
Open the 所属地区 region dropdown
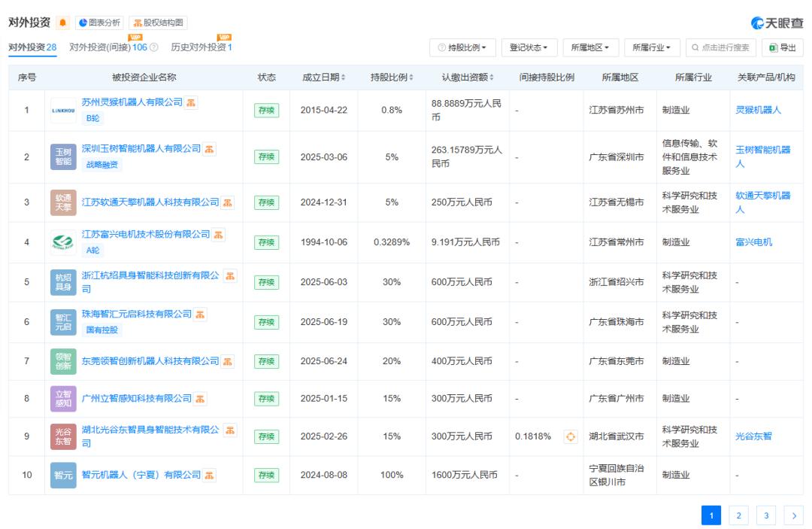tap(589, 48)
